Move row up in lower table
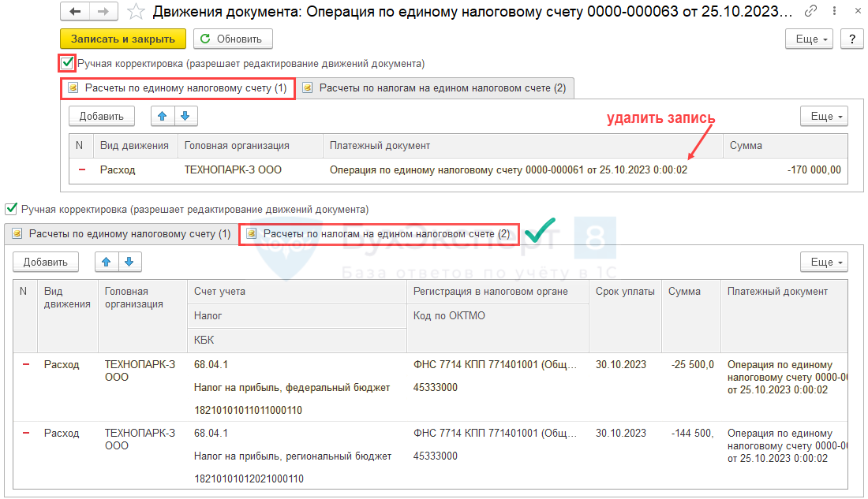This screenshot has height=499, width=868. [x=107, y=262]
